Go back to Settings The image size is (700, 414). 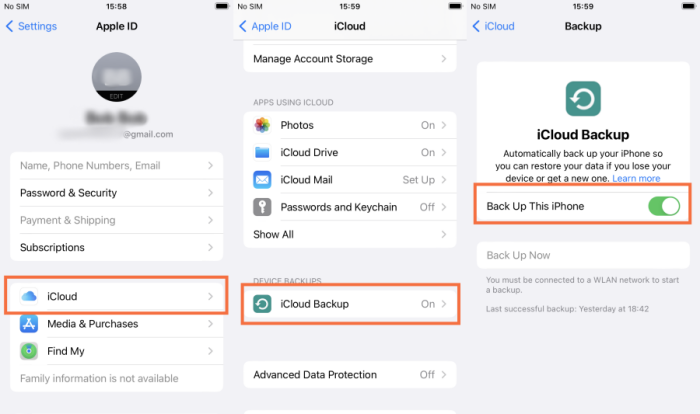pos(31,26)
